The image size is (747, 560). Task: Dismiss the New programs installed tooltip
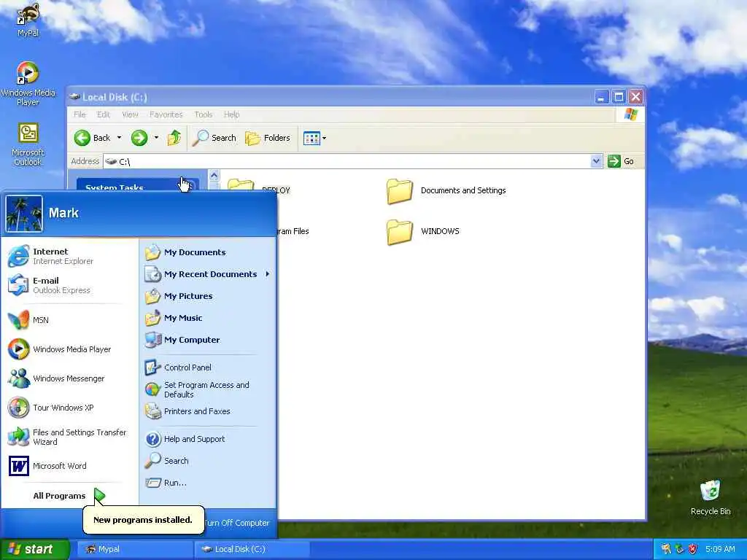click(144, 520)
